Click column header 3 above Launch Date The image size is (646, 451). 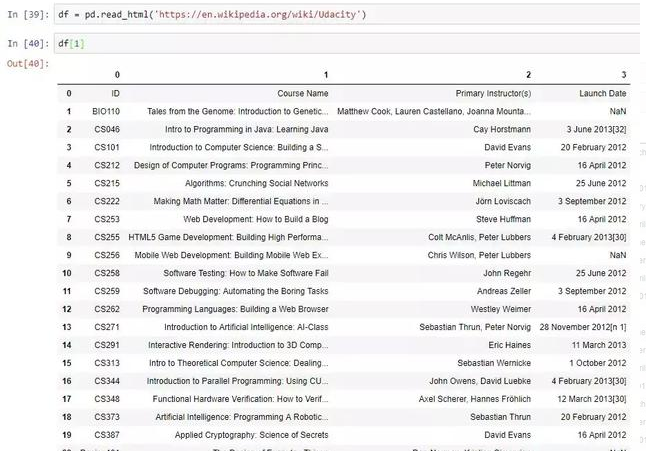click(x=623, y=75)
